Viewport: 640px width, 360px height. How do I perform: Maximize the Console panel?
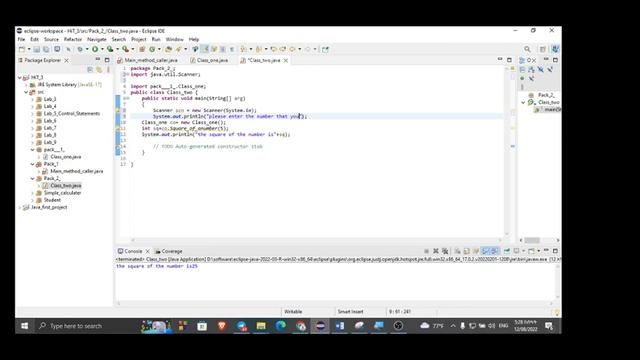pos(555,251)
